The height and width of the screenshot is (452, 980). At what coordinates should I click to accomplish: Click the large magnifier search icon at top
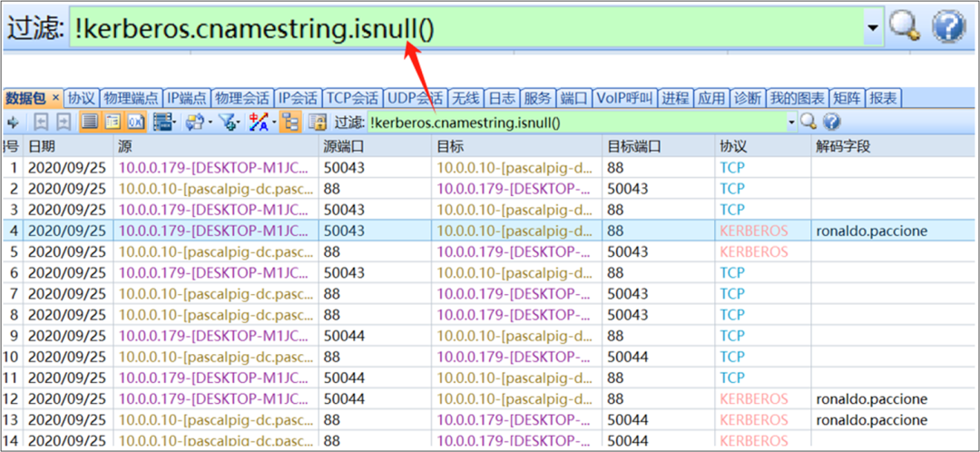(x=905, y=27)
